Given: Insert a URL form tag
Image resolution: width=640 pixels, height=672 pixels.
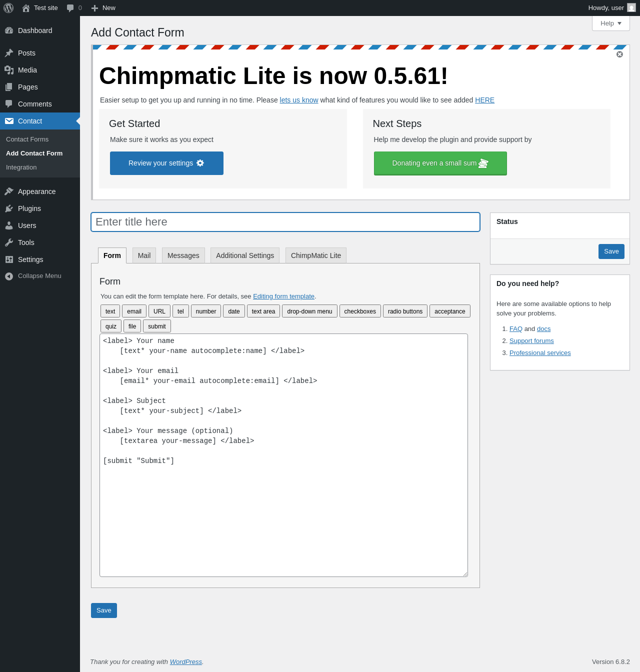Looking at the screenshot, I should [x=159, y=311].
